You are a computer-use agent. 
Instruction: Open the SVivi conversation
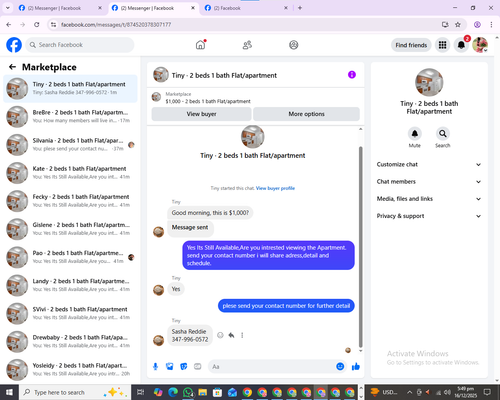point(70,313)
